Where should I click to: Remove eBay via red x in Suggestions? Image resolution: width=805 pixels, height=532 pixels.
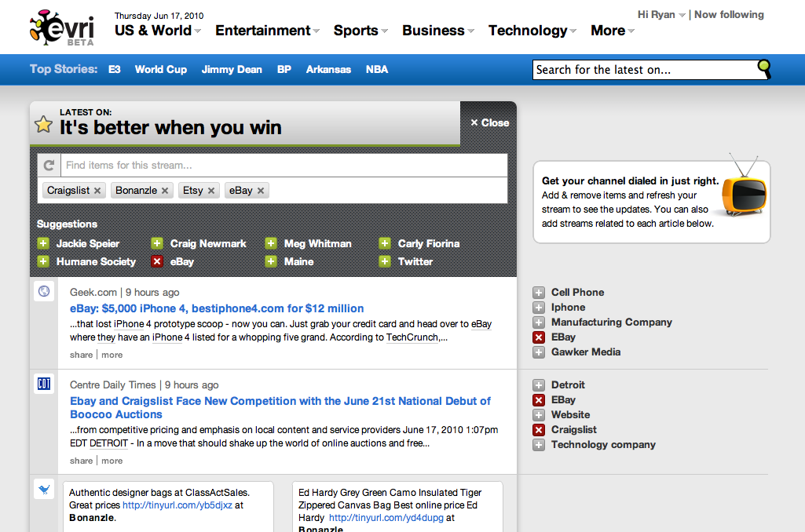157,261
